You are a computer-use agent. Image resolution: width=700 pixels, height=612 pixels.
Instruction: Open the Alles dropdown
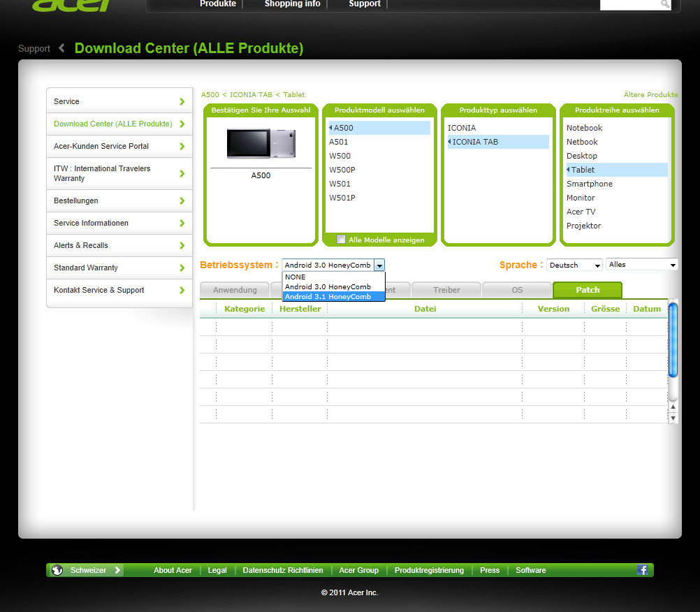tap(641, 264)
